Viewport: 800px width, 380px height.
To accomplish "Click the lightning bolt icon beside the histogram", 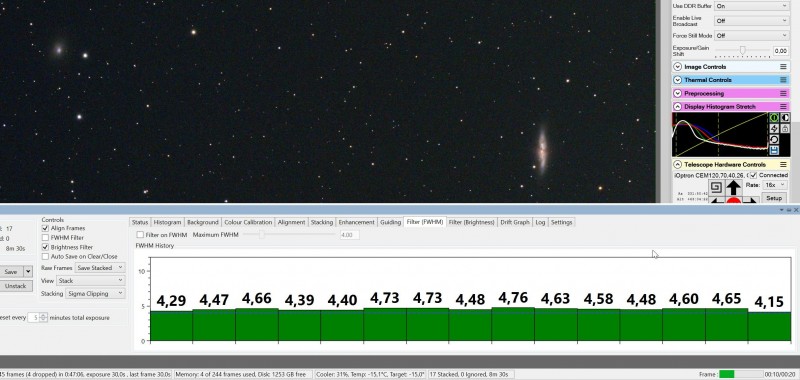I will click(773, 129).
